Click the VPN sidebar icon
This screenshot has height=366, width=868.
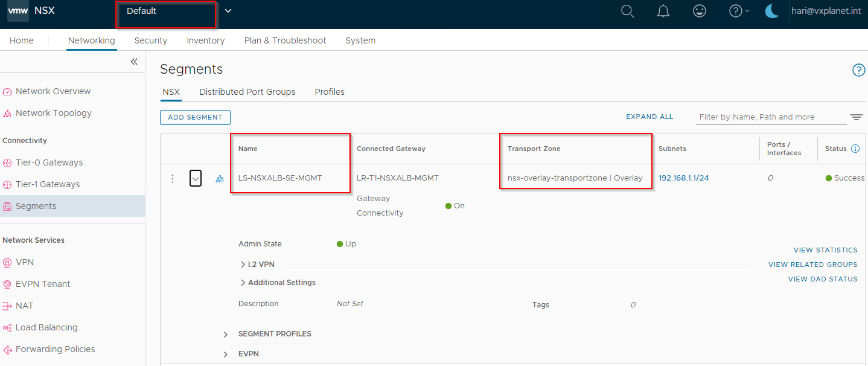click(x=7, y=263)
